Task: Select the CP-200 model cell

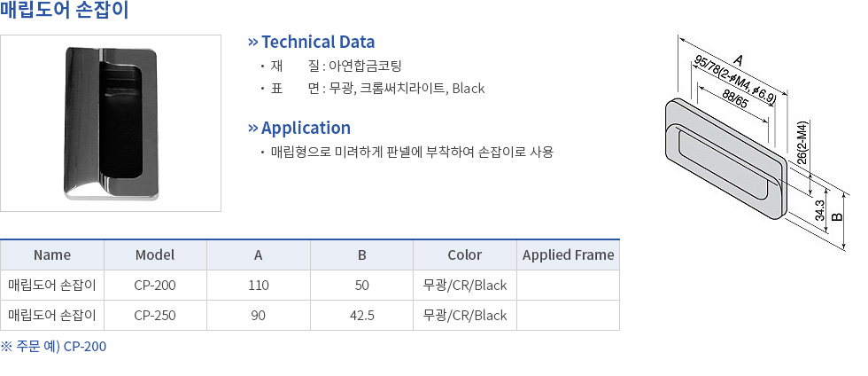Action: (155, 286)
